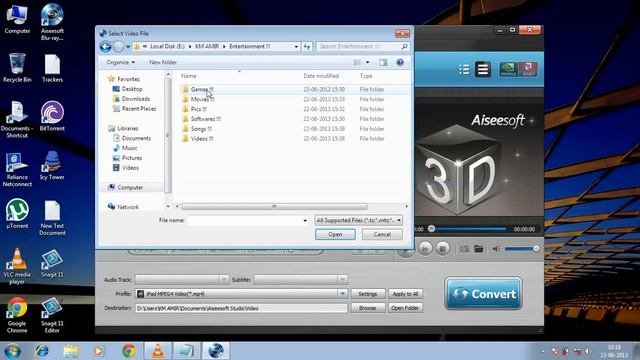Open the recent locations dropdown arrow
The width and height of the screenshot is (640, 360).
(x=128, y=47)
